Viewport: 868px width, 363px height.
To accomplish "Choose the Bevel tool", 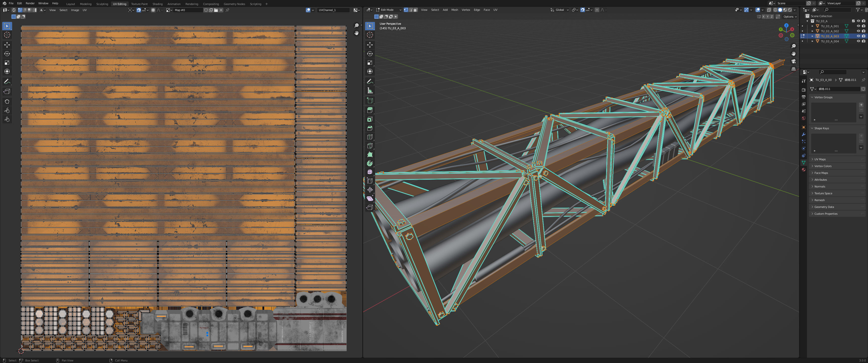I will pyautogui.click(x=370, y=128).
